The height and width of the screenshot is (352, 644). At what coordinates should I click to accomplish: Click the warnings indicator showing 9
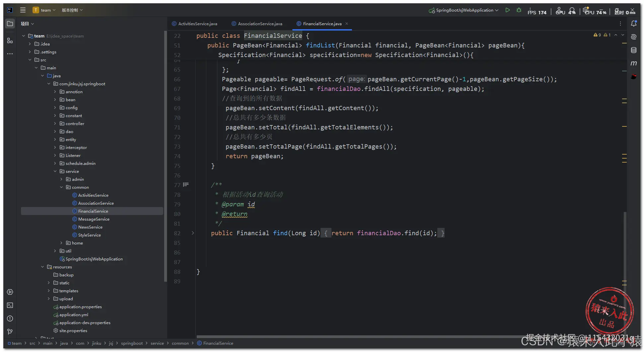[x=597, y=35]
